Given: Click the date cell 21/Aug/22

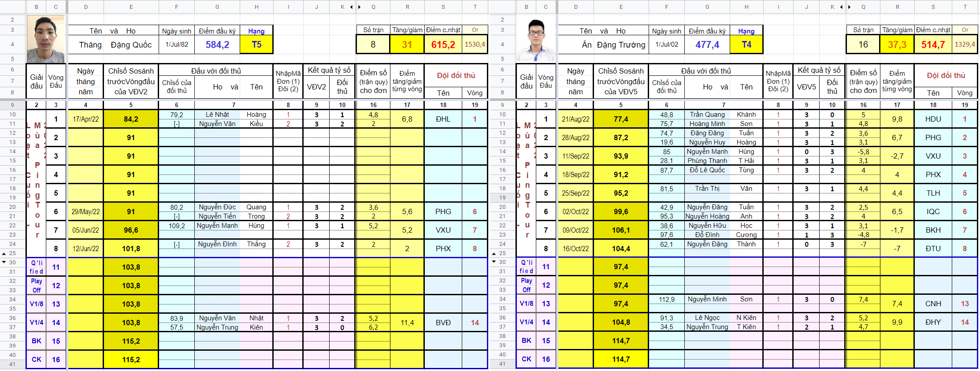Looking at the screenshot, I should pos(576,119).
